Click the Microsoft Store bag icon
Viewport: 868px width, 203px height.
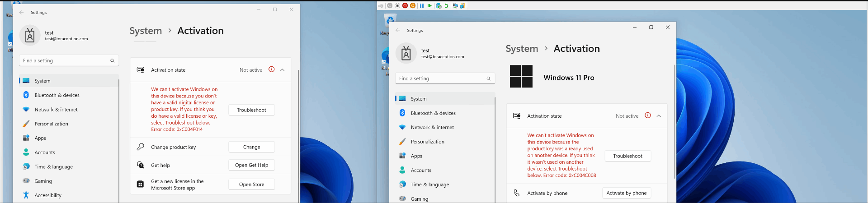(x=141, y=184)
